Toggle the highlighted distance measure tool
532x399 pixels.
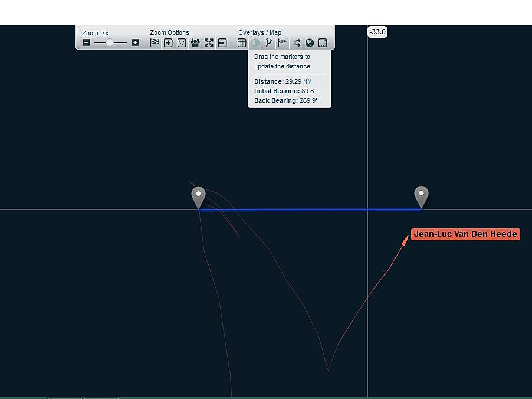tap(255, 42)
